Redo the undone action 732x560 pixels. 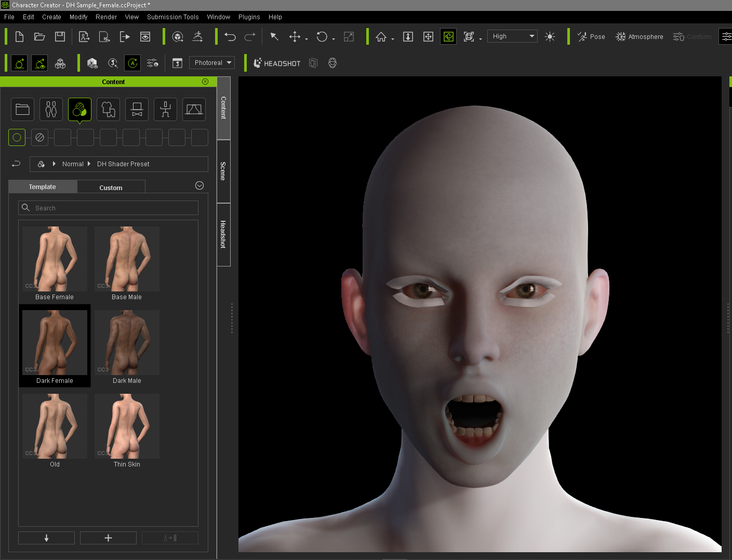coord(250,36)
